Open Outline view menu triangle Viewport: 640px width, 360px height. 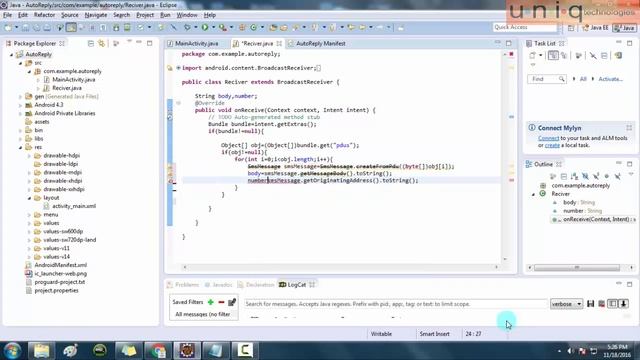pos(631,174)
